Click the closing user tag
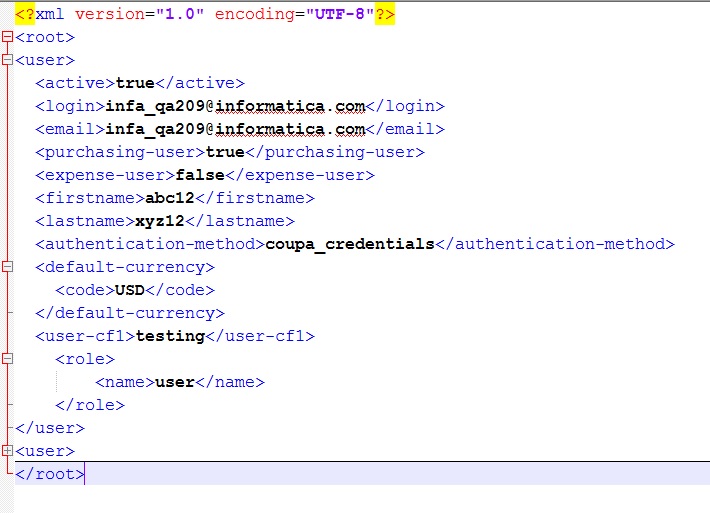Viewport: 710px width, 513px height. click(50, 428)
